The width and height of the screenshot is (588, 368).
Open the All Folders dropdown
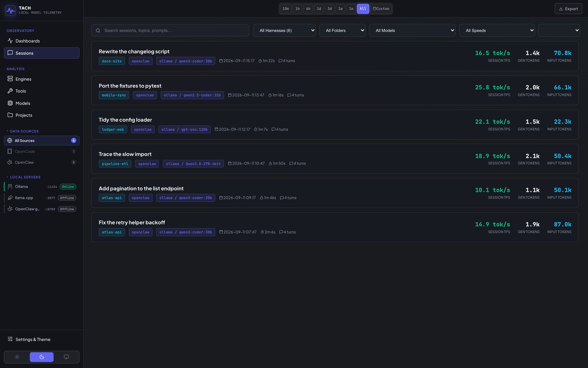pyautogui.click(x=342, y=31)
